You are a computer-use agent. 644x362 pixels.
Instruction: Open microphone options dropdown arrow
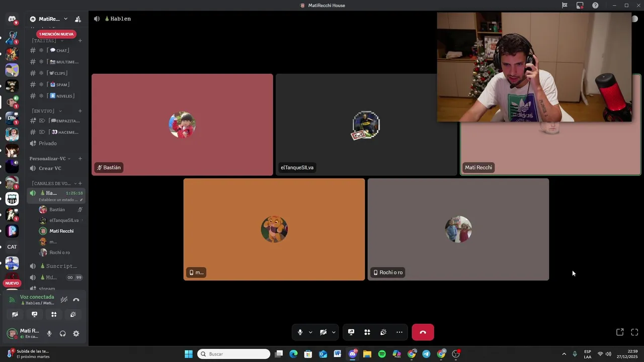point(310,332)
